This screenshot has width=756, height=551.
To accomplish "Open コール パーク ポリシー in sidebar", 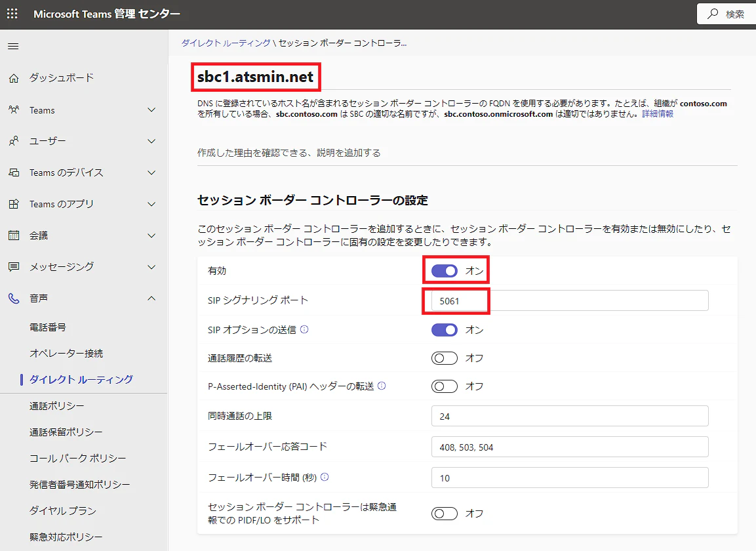I will tap(77, 458).
